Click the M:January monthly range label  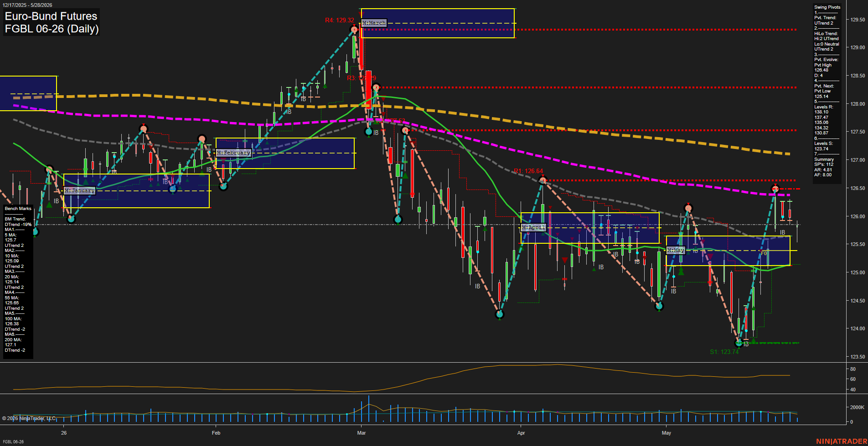[x=80, y=190]
